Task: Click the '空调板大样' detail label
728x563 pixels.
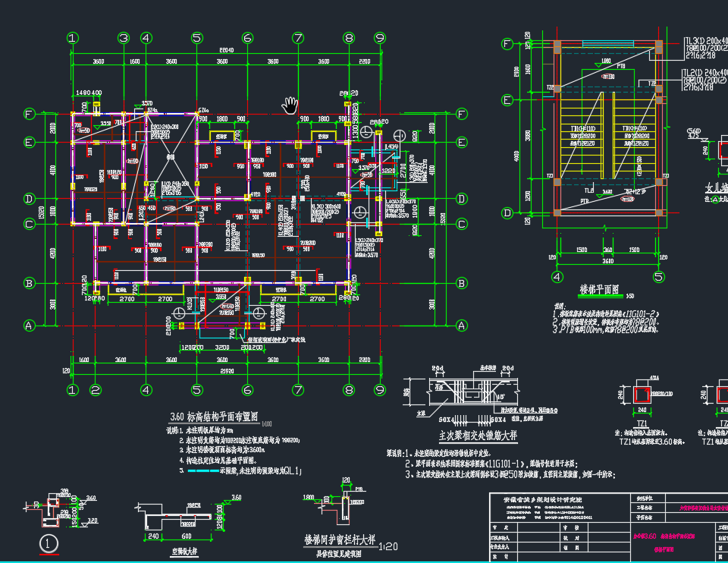Action: click(184, 552)
